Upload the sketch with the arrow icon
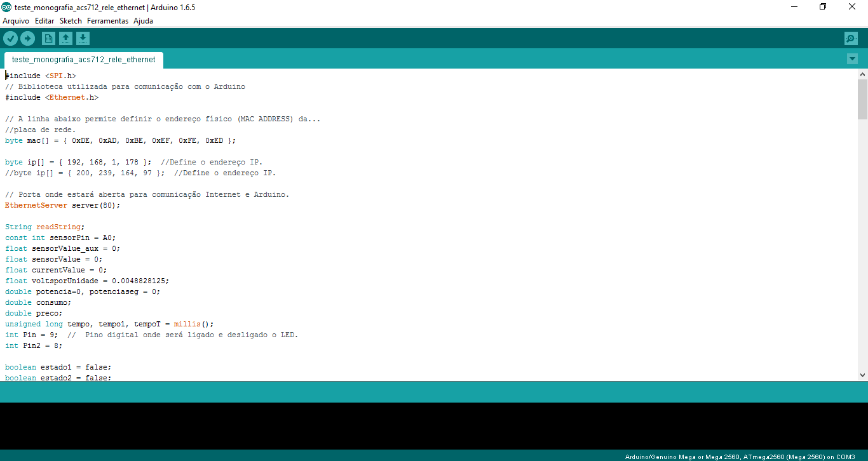The width and height of the screenshot is (868, 461). pos(27,39)
